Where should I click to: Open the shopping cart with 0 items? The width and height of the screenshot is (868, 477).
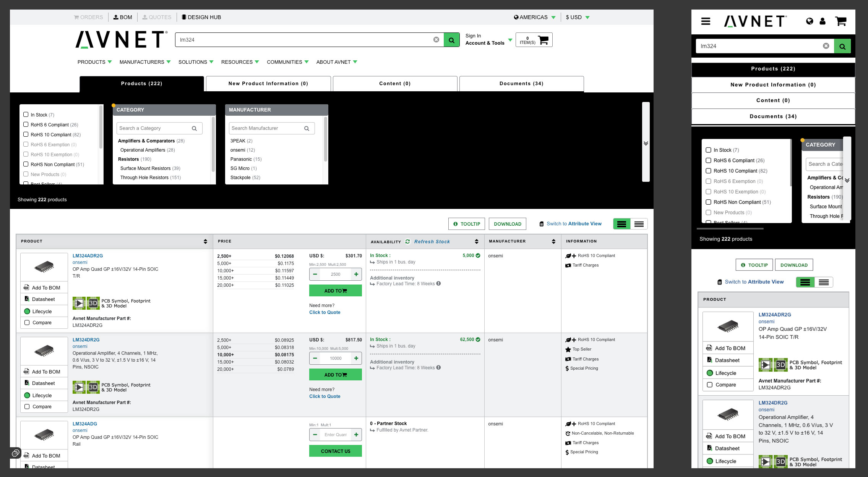coord(534,40)
